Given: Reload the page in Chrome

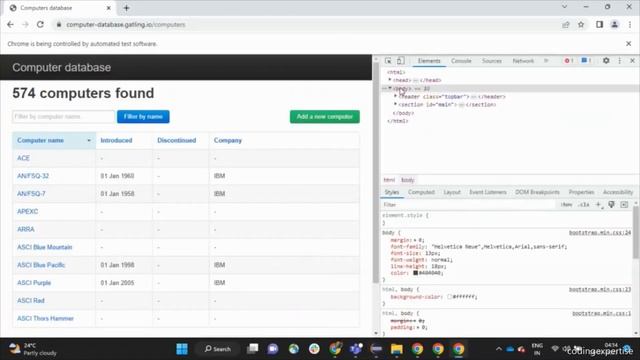Looking at the screenshot, I should pyautogui.click(x=40, y=24).
